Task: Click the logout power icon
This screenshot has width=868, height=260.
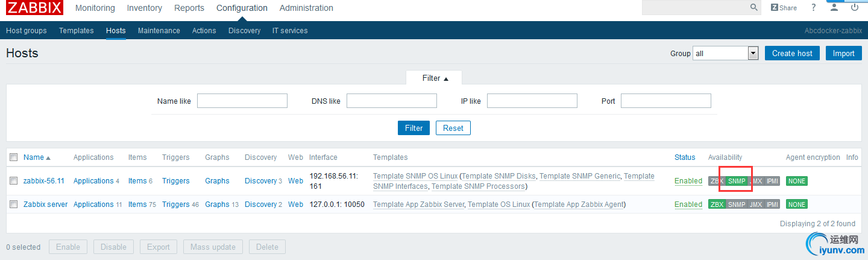Action: coord(855,8)
